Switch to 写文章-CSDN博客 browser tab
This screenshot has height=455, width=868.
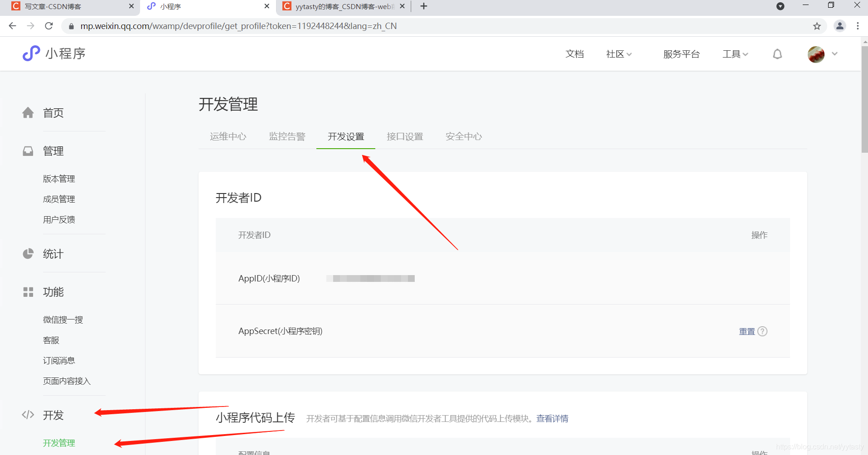[53, 6]
